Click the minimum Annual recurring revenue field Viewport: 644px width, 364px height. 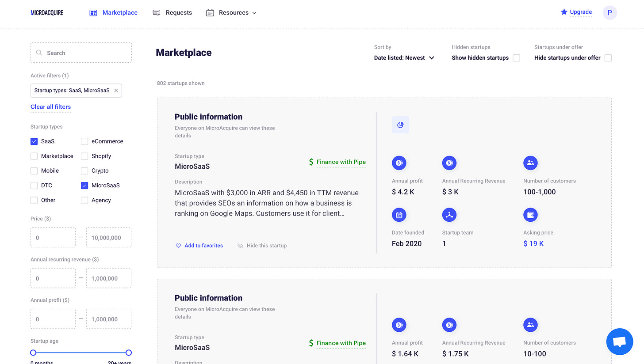[53, 278]
